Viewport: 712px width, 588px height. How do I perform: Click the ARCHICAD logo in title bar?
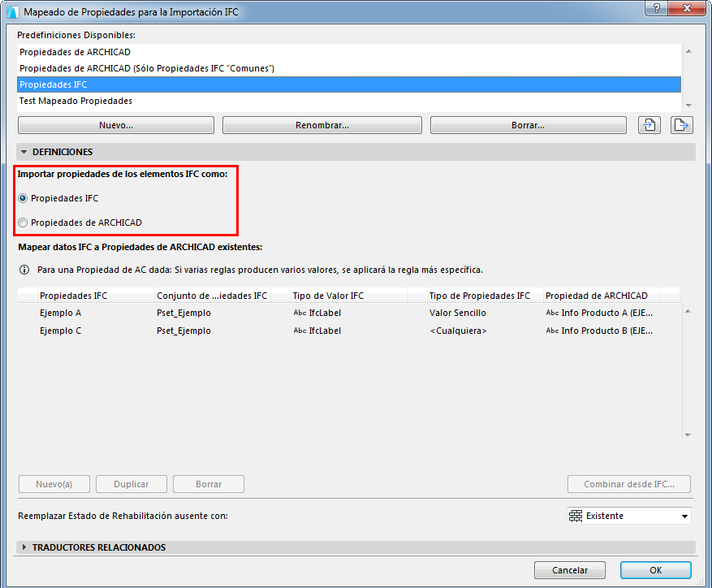(x=13, y=12)
